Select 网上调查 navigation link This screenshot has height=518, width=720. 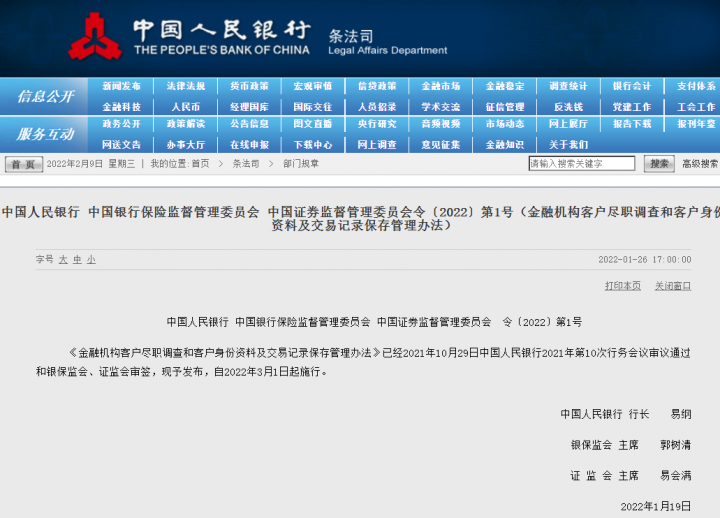[x=377, y=145]
